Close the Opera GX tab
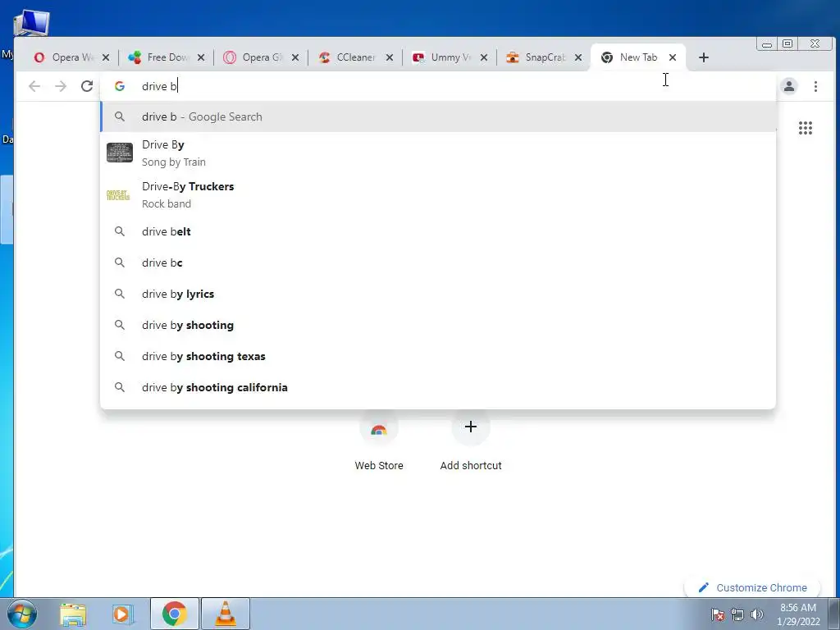840x630 pixels. [x=295, y=57]
